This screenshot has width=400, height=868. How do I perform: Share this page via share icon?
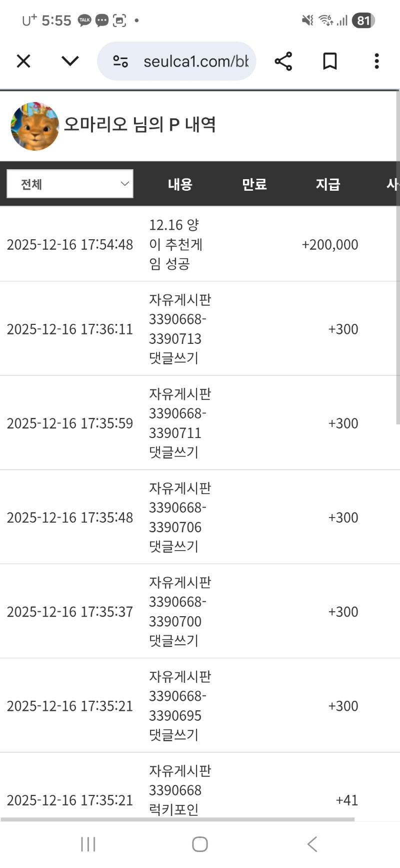click(x=283, y=62)
